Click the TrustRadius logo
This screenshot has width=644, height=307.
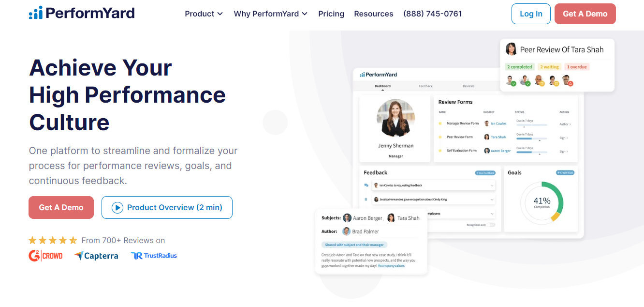153,255
